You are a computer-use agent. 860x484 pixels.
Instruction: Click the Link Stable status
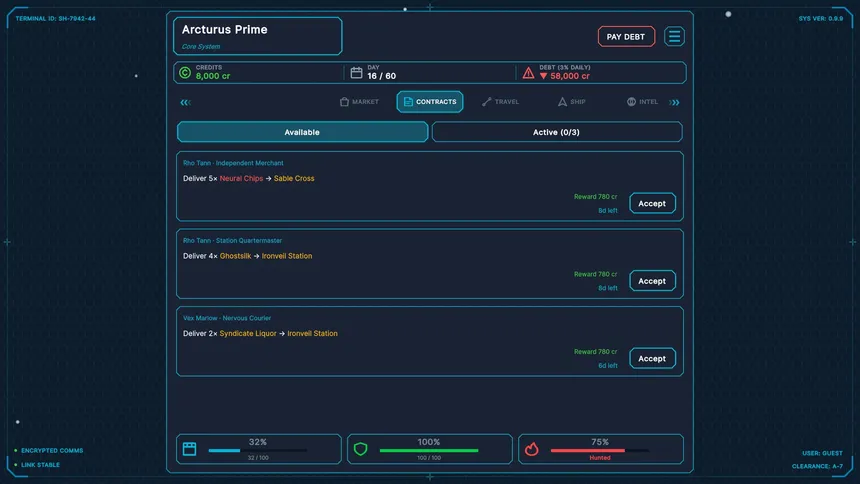coord(41,465)
